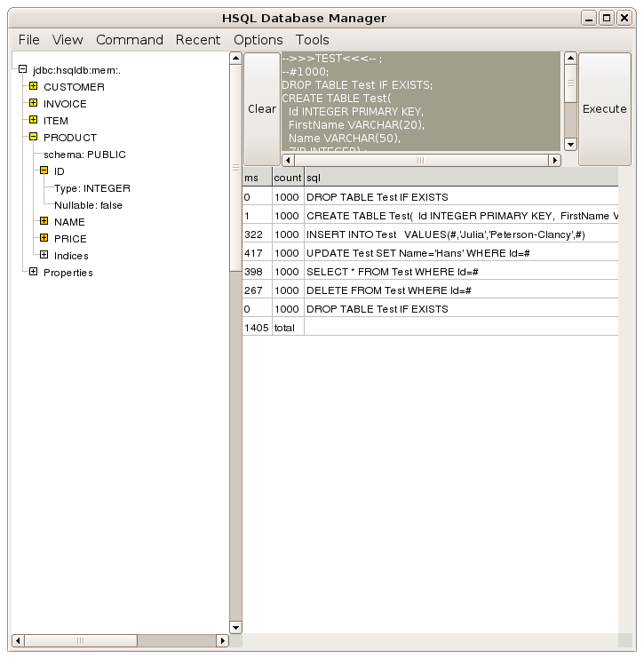Click the '398' ms cell

[x=257, y=272]
